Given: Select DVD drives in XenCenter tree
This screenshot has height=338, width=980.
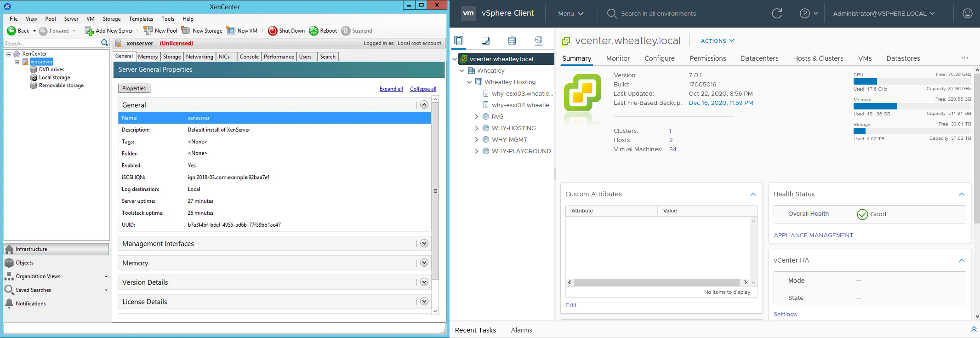Looking at the screenshot, I should tap(51, 69).
